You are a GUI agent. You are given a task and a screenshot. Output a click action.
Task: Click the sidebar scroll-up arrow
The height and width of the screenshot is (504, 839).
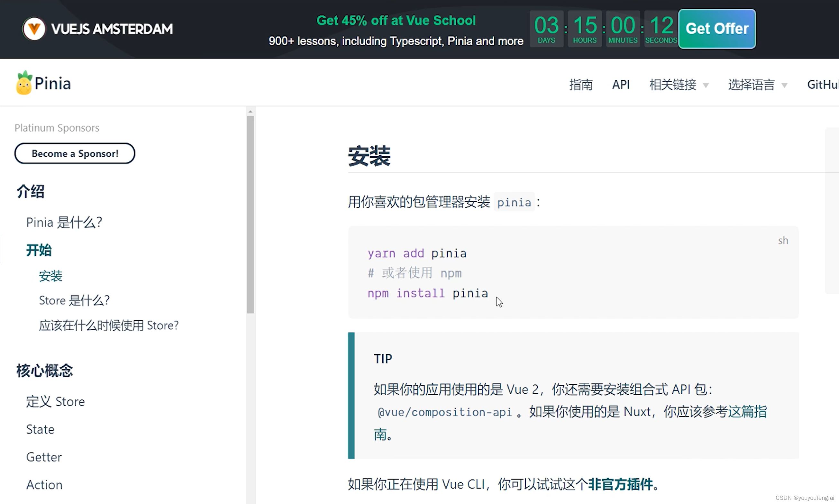(250, 111)
